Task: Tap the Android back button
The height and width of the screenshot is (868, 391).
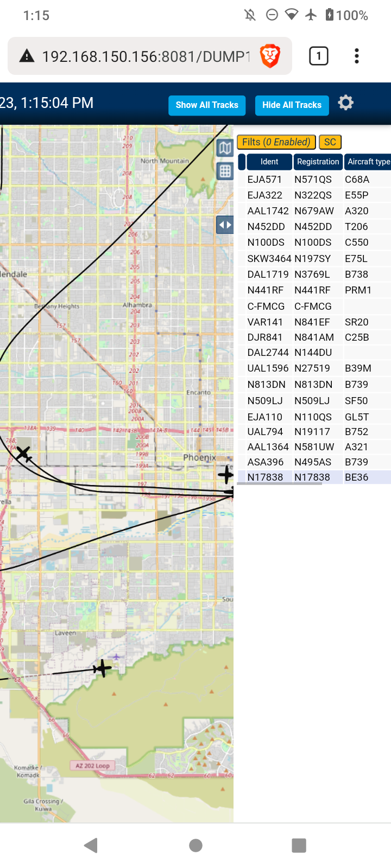Action: tap(91, 845)
